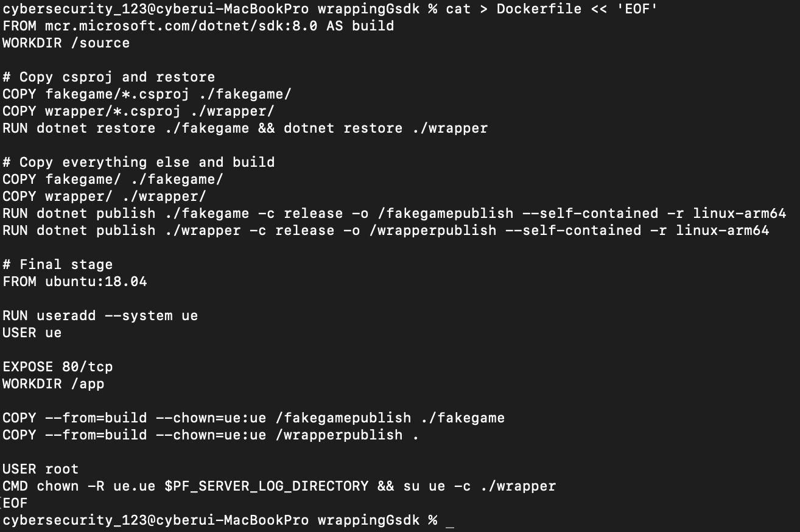Click the 'FROM ubuntu:18.04' line

(x=75, y=282)
